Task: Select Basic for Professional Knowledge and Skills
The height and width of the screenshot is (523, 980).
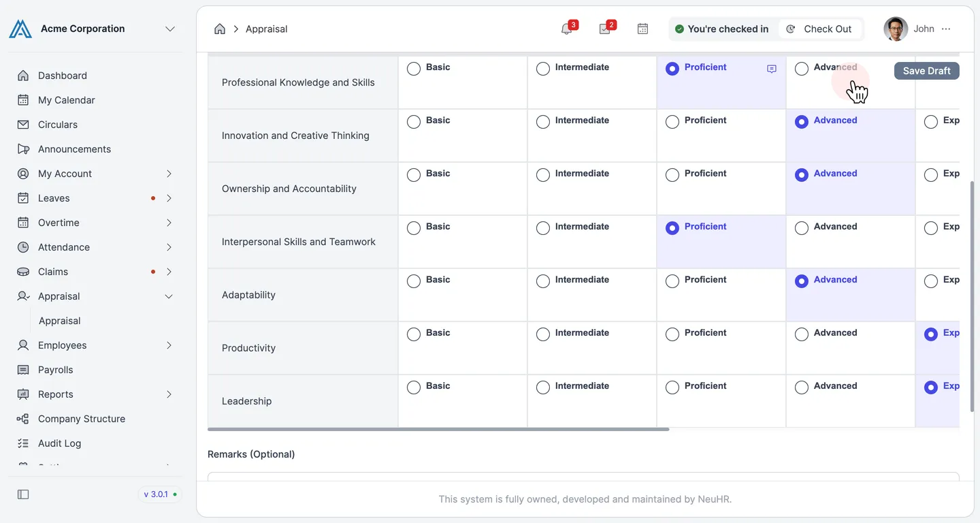Action: (414, 69)
